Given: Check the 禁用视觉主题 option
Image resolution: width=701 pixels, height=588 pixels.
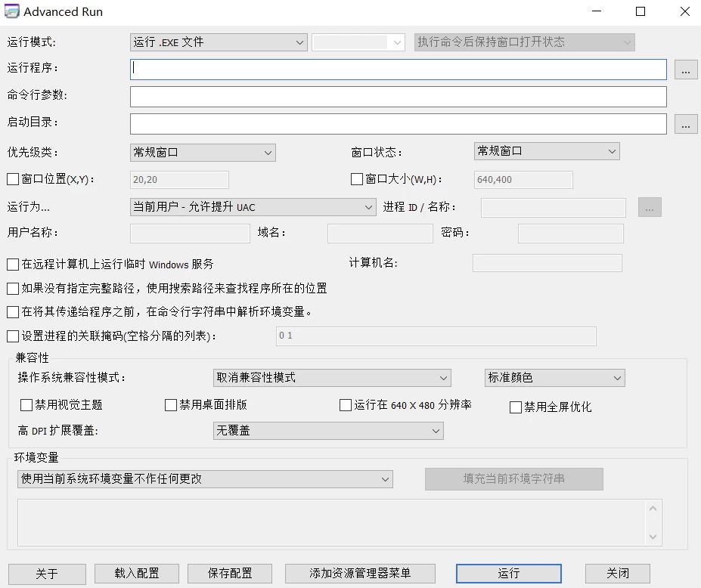Looking at the screenshot, I should coord(26,405).
